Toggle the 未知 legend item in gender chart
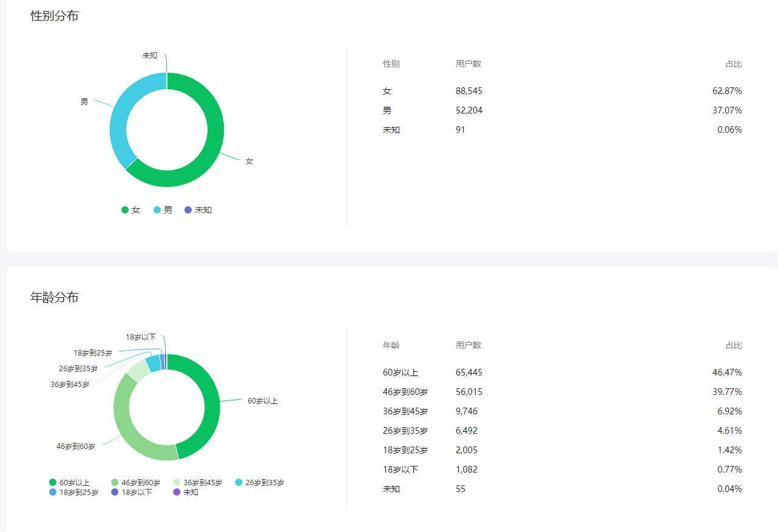 click(198, 210)
